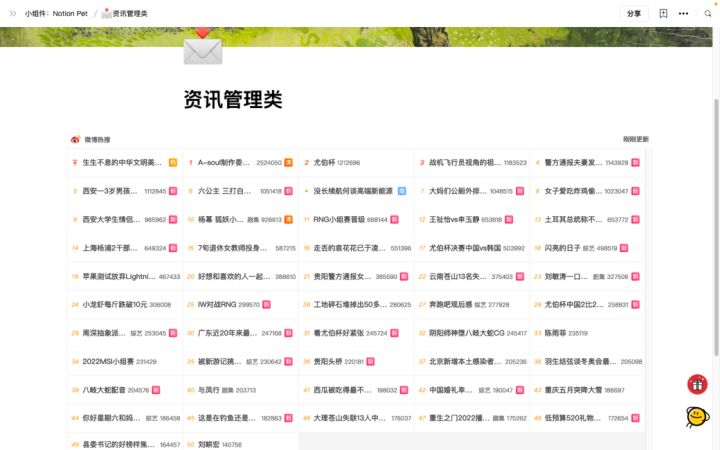Click the orange hot badge beside A-soul制作委

tap(288, 163)
